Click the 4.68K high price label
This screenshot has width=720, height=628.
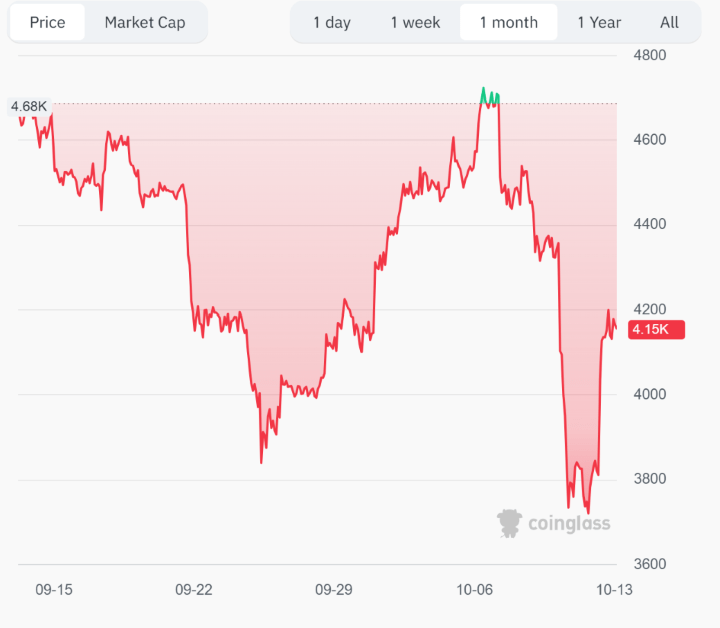28,106
